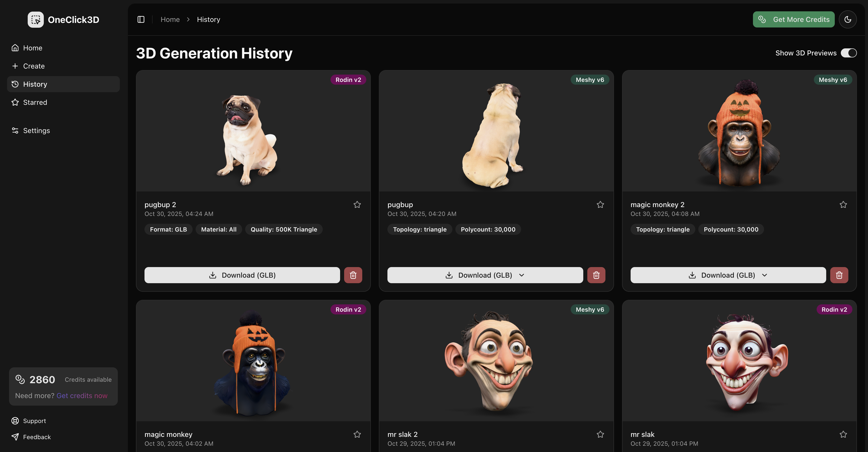Download 'pugbup 2' as GLB
Image resolution: width=868 pixels, height=452 pixels.
click(x=242, y=275)
